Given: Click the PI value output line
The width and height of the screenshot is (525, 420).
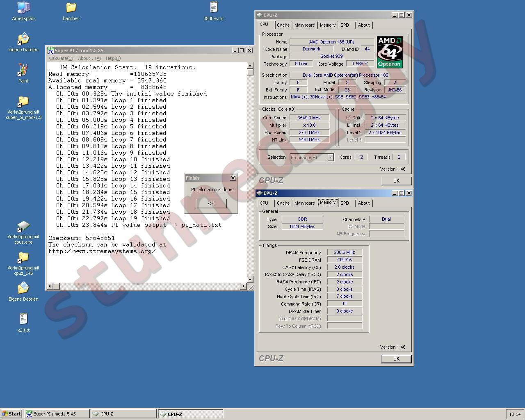Looking at the screenshot, I should (x=139, y=225).
